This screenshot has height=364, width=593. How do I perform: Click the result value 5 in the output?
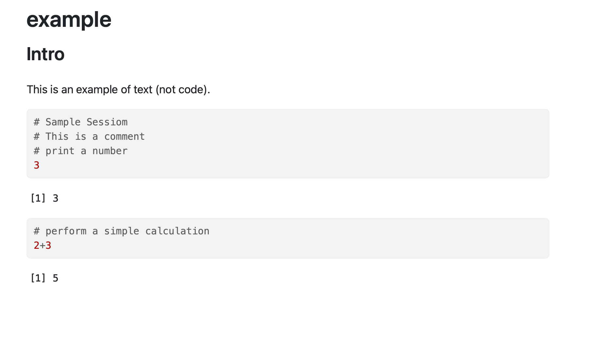[x=56, y=278]
